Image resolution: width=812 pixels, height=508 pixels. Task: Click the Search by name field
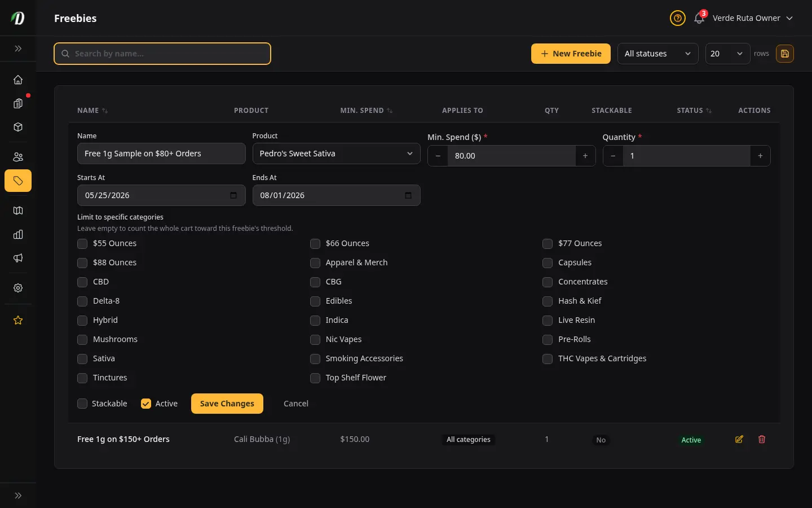[x=162, y=54]
